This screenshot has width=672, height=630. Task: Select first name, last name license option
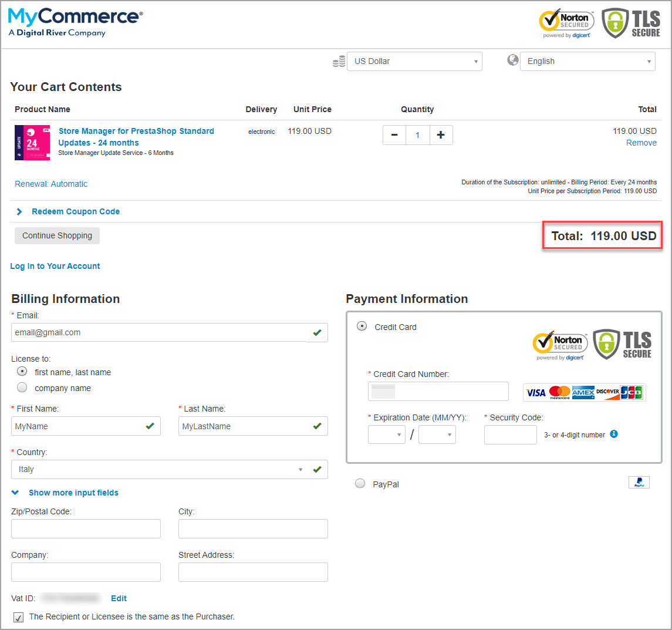coord(22,372)
